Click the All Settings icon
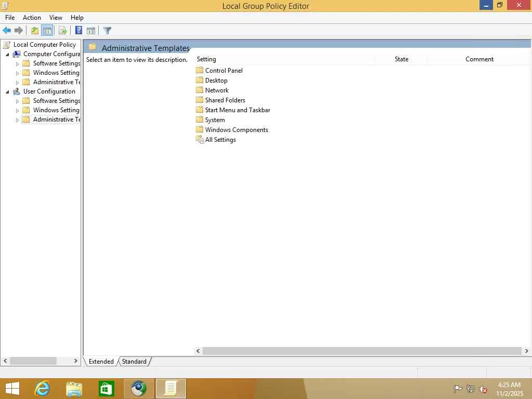 tap(200, 139)
